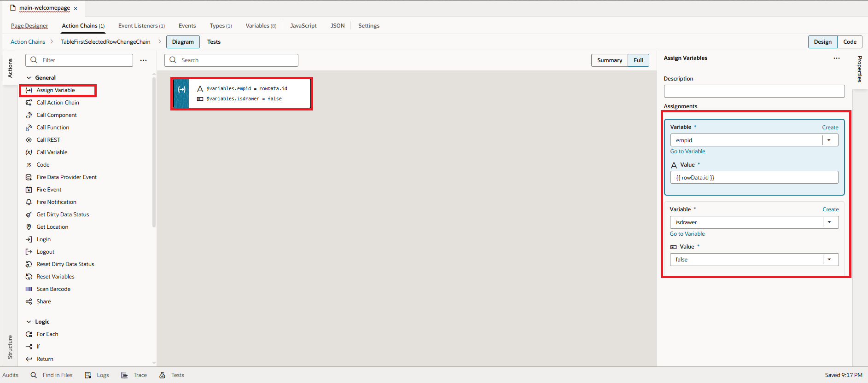The width and height of the screenshot is (868, 383).
Task: Click the Fire Notification bell icon
Action: point(29,202)
